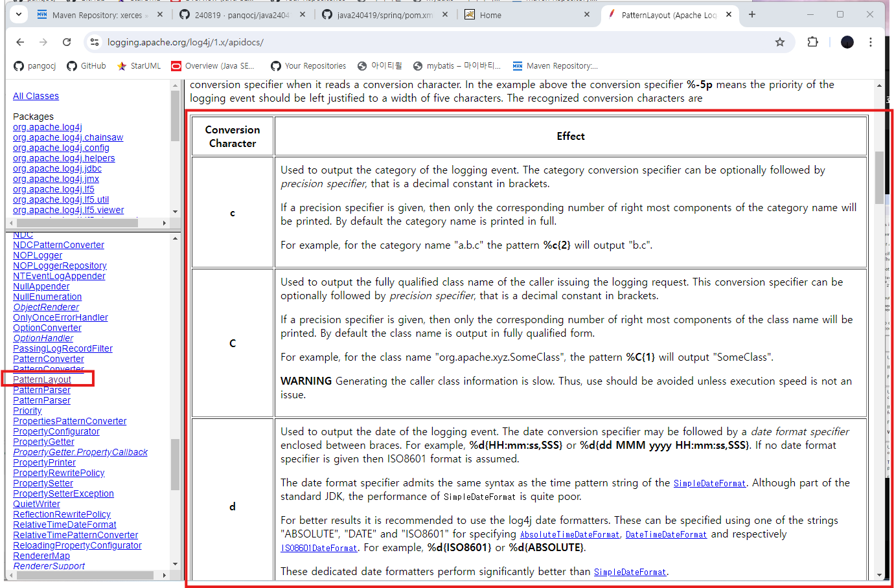Click the classes frame vertical scrollbar thumb
The image size is (894, 588).
175,464
